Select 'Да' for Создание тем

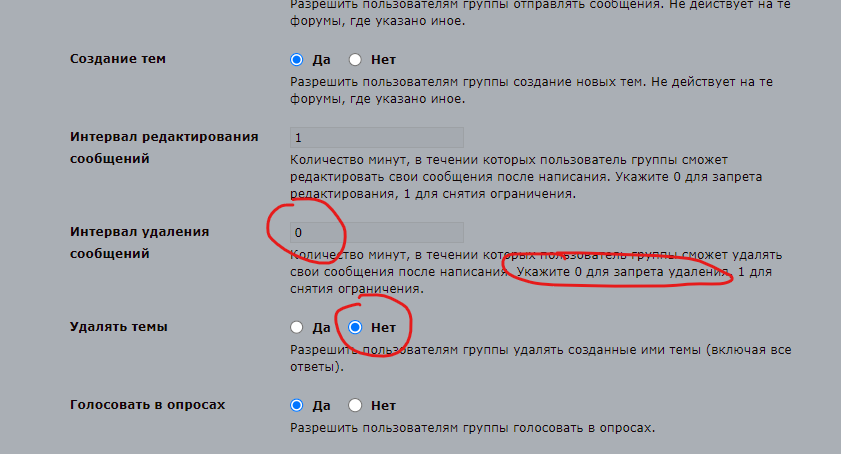pyautogui.click(x=297, y=60)
